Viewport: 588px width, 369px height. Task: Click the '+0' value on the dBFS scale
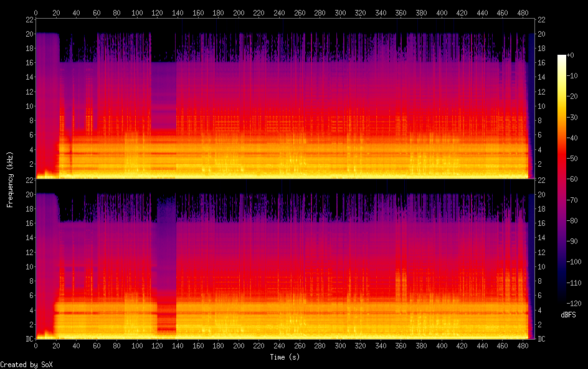(x=570, y=55)
